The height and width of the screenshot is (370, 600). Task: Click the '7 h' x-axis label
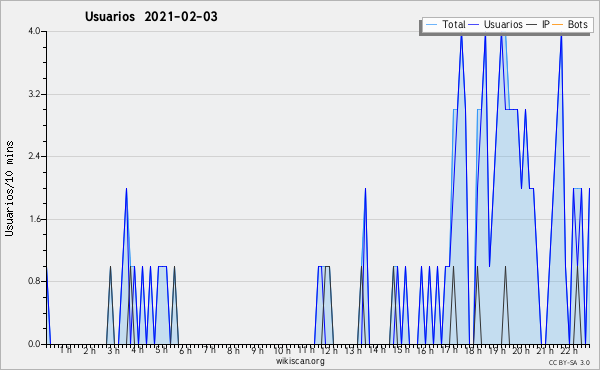(x=209, y=350)
